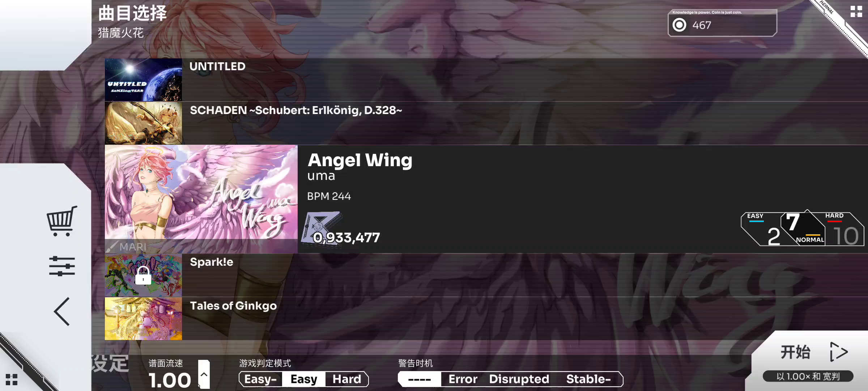The image size is (868, 391).
Task: Select Hard judgement mode
Action: point(347,379)
